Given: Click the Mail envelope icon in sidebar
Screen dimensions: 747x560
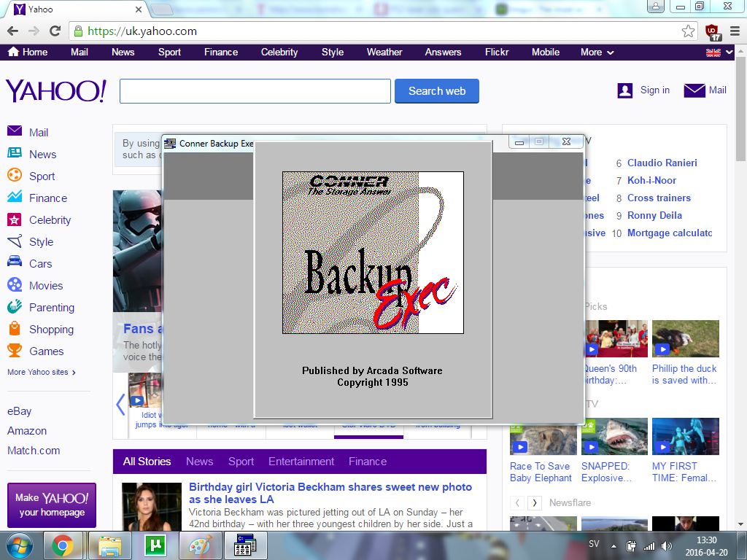Looking at the screenshot, I should coord(15,131).
